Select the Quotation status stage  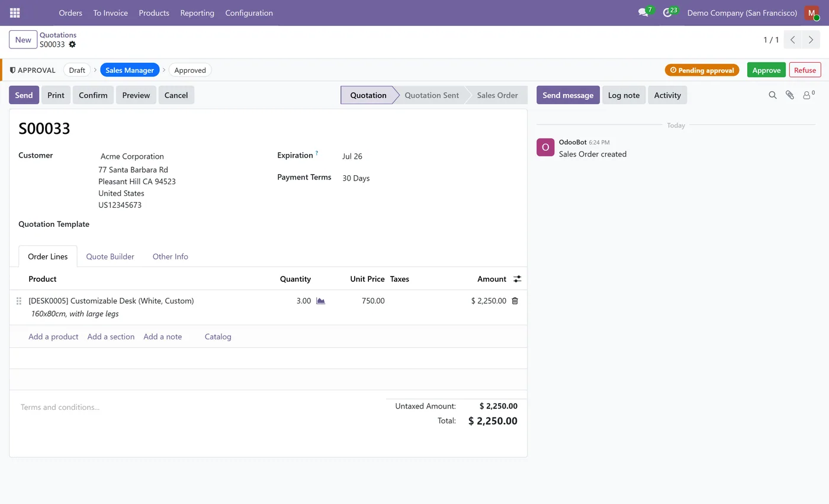368,95
